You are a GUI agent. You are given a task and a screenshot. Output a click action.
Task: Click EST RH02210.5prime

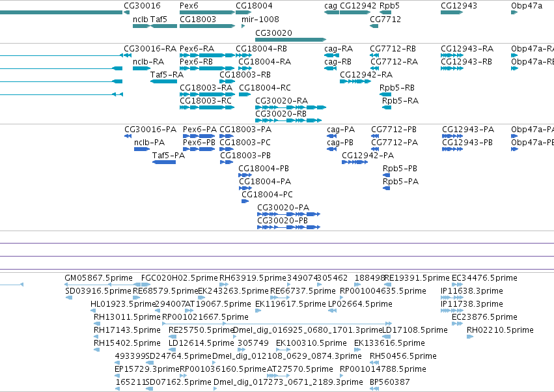coord(500,331)
